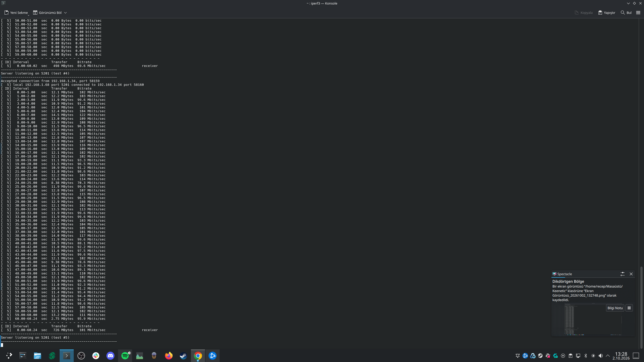The width and height of the screenshot is (644, 362).
Task: Open OBS Studio from the taskbar
Action: pos(81,355)
